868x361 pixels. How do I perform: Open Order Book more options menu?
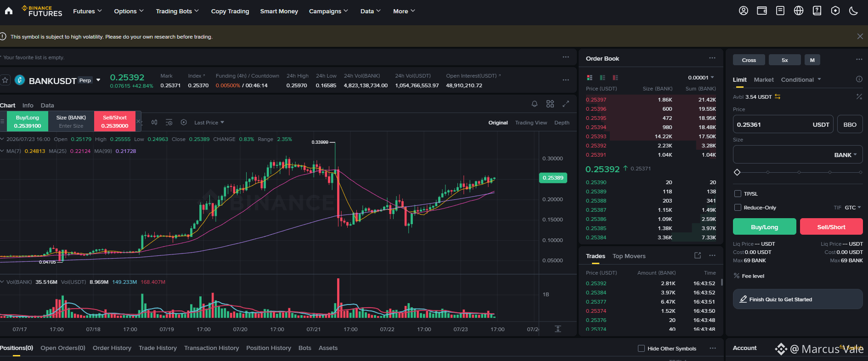712,58
